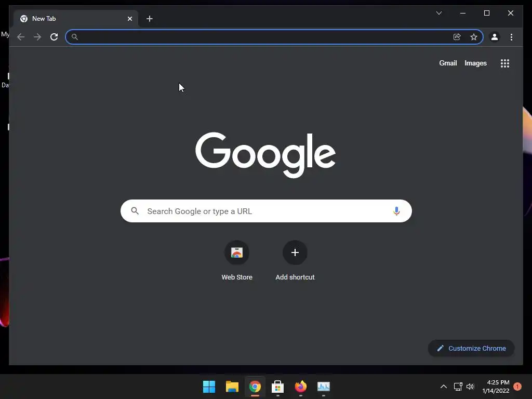This screenshot has height=399, width=532.
Task: Maximize the Chrome window
Action: [486, 13]
